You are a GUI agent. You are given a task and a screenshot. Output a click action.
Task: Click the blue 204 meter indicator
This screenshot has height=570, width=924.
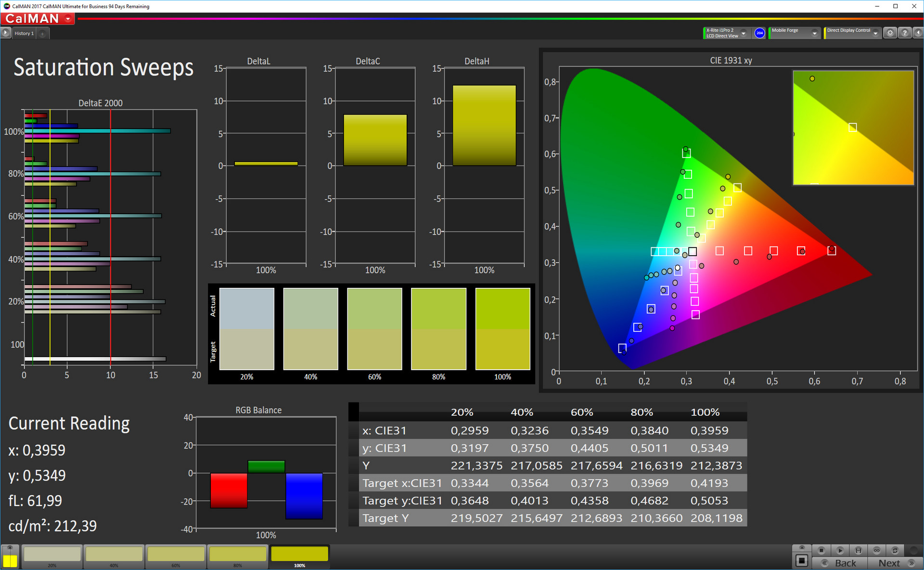(759, 33)
